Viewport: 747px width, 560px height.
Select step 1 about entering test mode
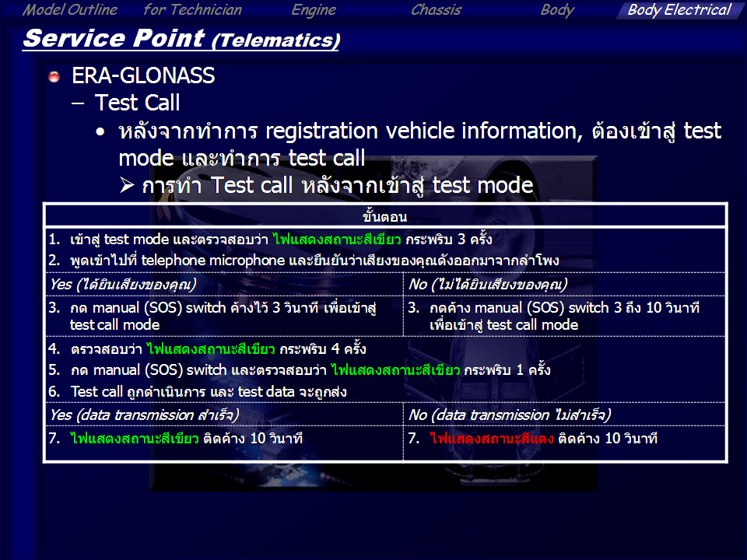pyautogui.click(x=270, y=239)
